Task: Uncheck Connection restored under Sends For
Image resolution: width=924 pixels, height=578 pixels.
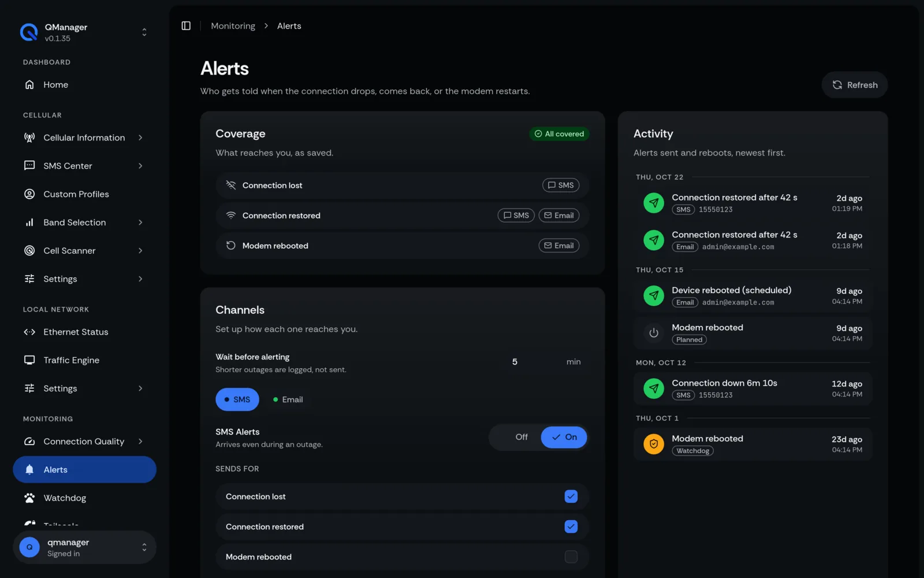Action: pos(571,527)
